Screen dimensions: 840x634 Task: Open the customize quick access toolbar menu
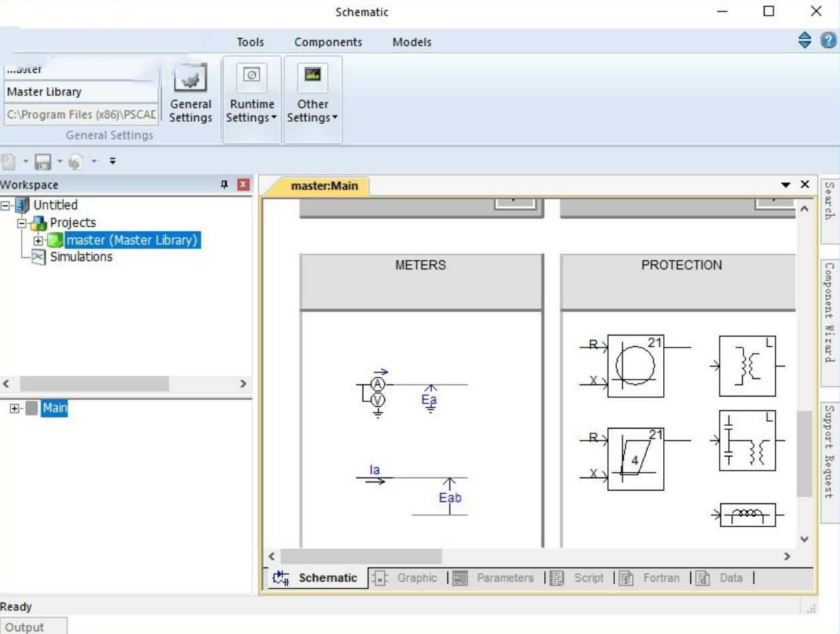112,162
